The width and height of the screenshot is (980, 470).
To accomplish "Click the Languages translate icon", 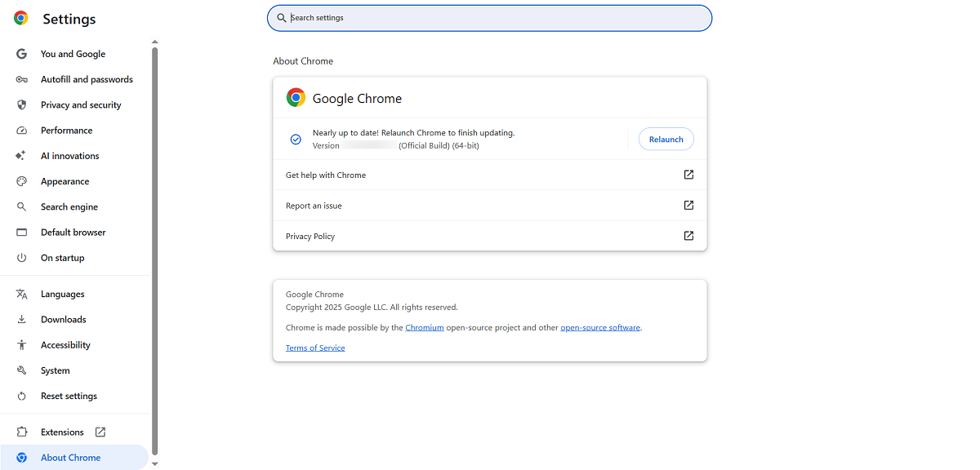I will point(22,295).
